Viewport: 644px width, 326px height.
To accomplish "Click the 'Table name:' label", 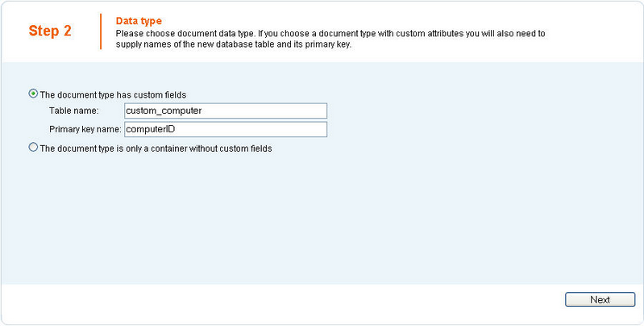I will click(x=74, y=111).
